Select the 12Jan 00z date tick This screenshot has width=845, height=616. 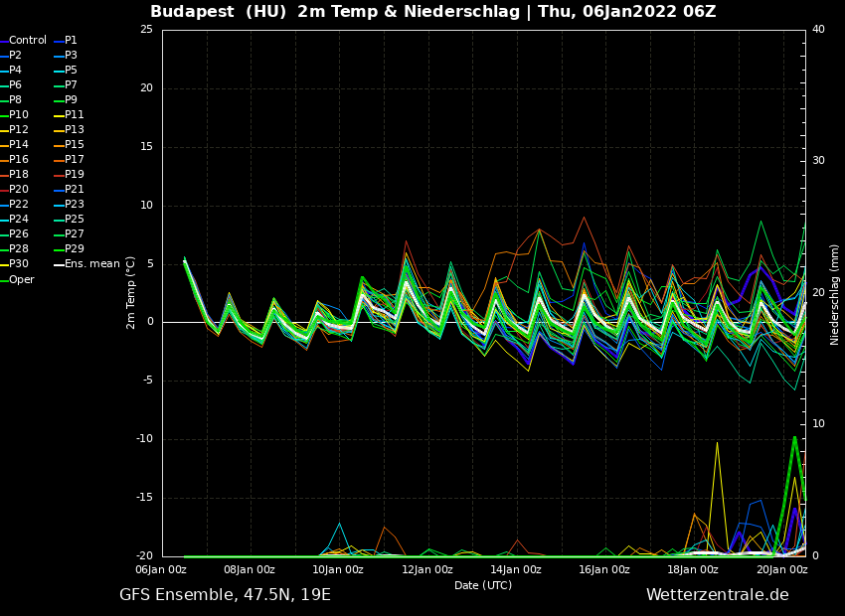[427, 570]
